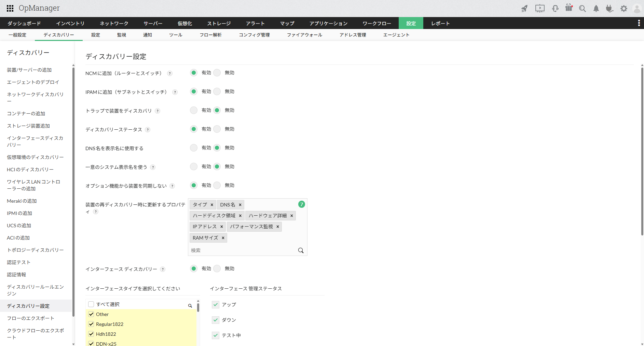Remove the ハードディスク領域 tag
The image size is (644, 346).
point(240,216)
